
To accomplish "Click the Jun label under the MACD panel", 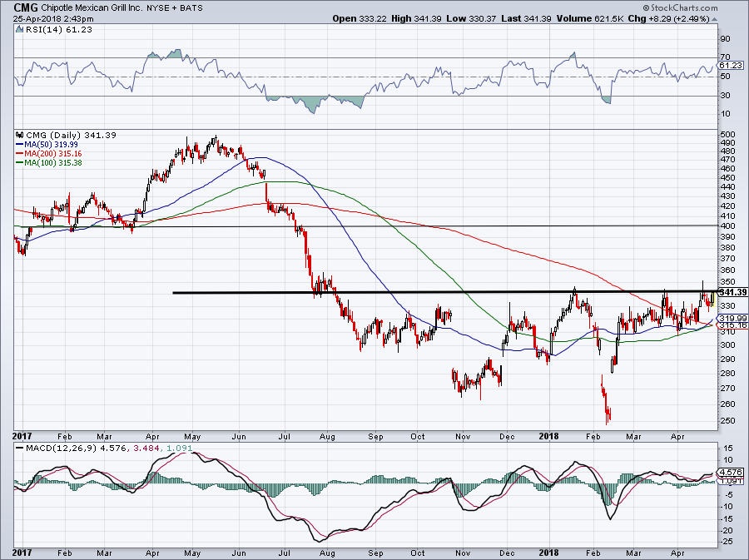I will tap(238, 553).
